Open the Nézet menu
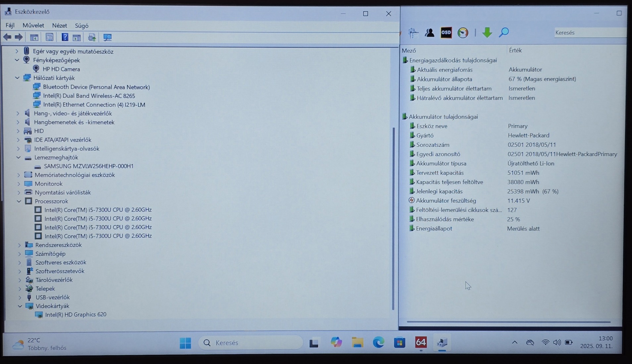632x364 pixels. click(x=60, y=26)
